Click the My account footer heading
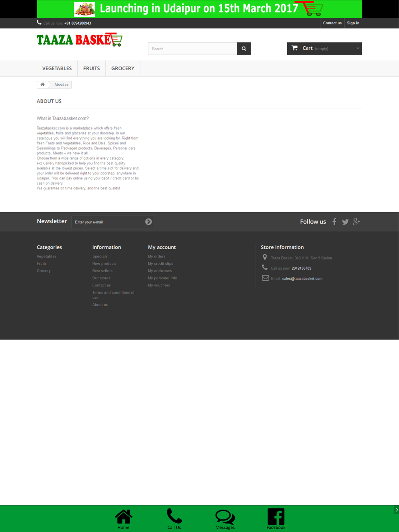The height and width of the screenshot is (532, 399). (162, 247)
